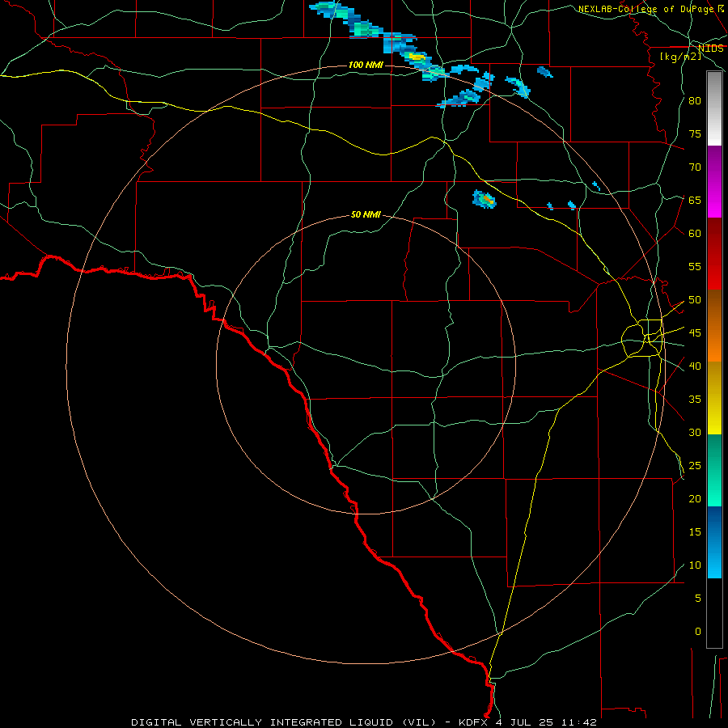Viewport: 728px width, 728px height.
Task: Select the scale value "45"
Action: [695, 333]
